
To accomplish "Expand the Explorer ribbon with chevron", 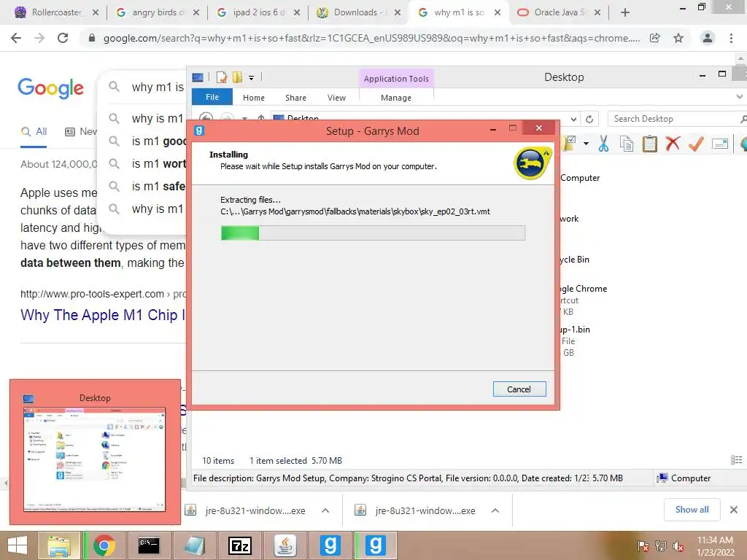I will click(740, 97).
